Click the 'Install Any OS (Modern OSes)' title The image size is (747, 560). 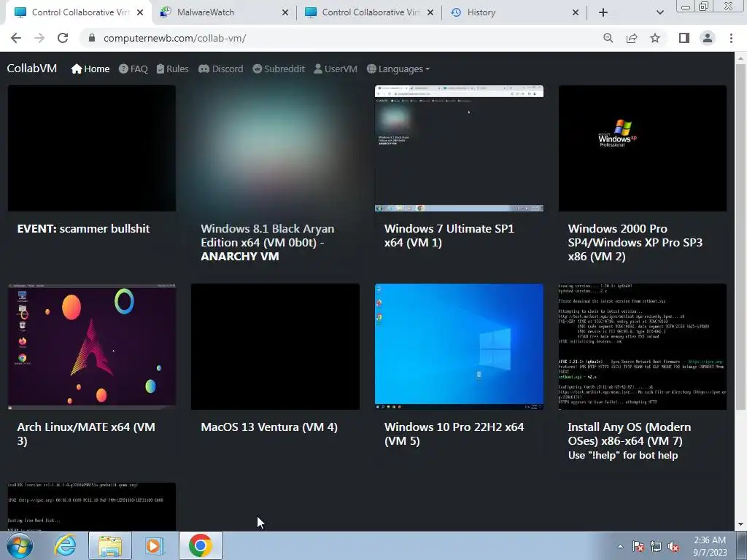pyautogui.click(x=630, y=434)
